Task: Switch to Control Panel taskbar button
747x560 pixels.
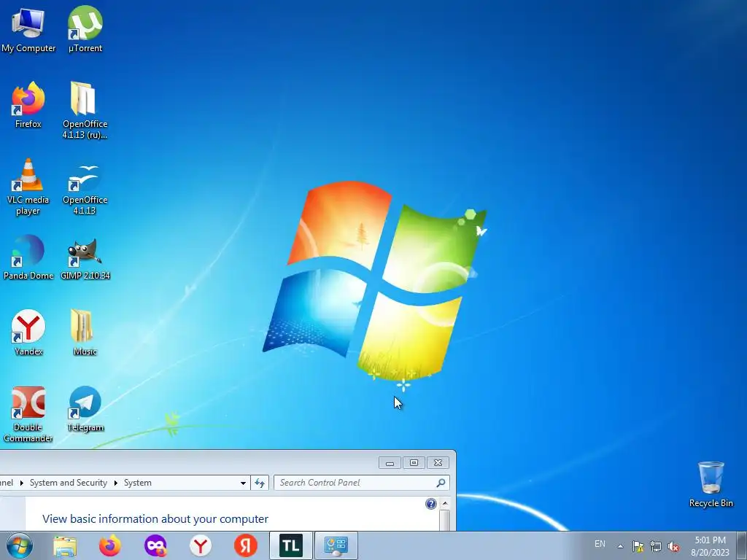Action: [x=336, y=545]
